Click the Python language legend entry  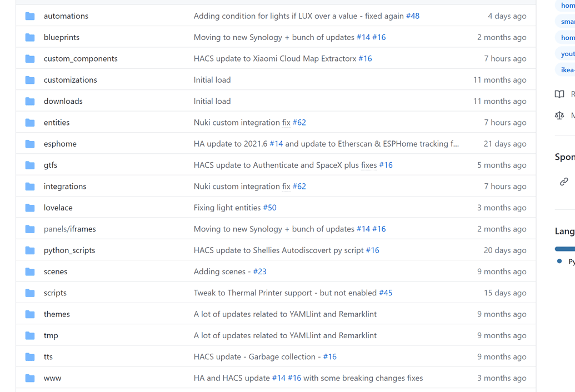coord(564,261)
